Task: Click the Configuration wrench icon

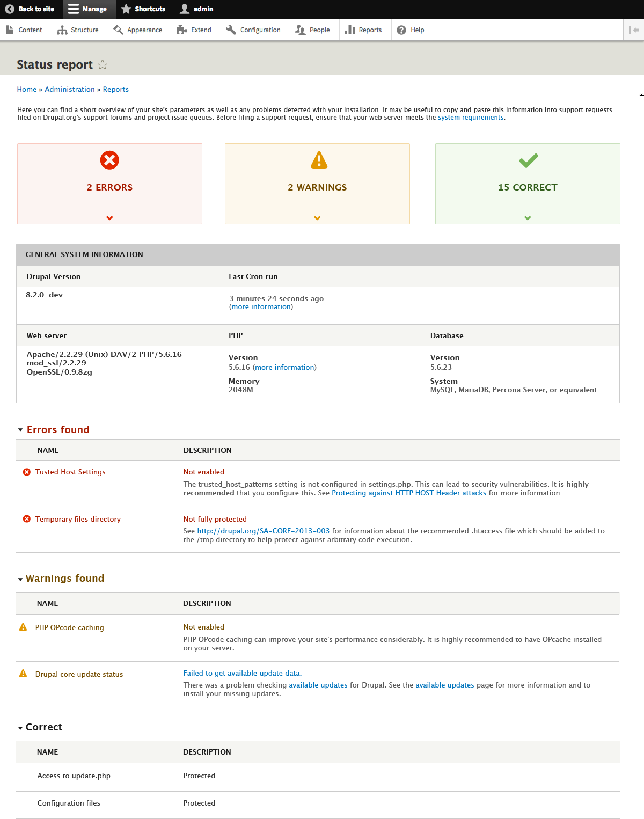Action: coord(231,30)
